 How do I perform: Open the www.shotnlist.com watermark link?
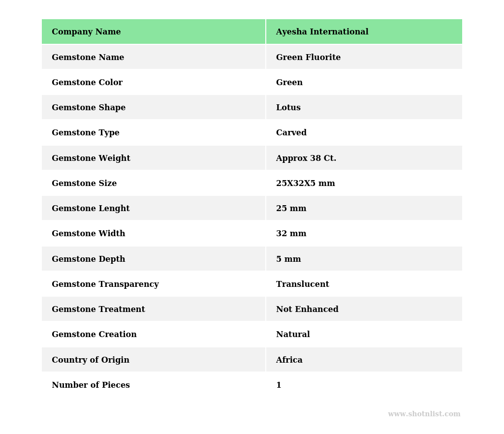click(424, 414)
